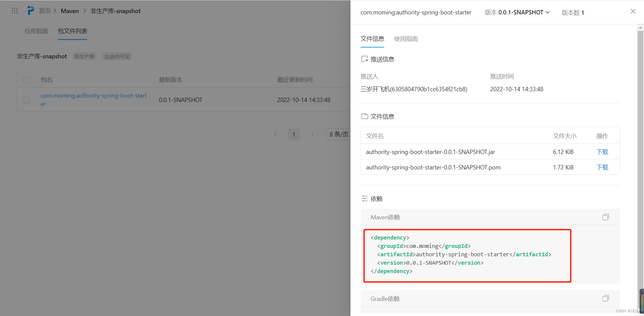Open the 8 条/页 page size selector
644x316 pixels.
point(339,134)
